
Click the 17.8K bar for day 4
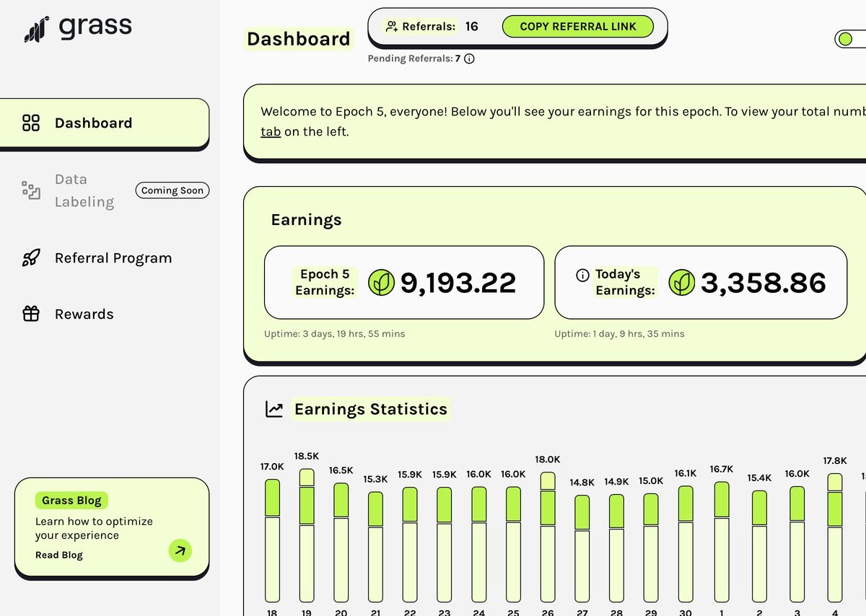pyautogui.click(x=835, y=537)
